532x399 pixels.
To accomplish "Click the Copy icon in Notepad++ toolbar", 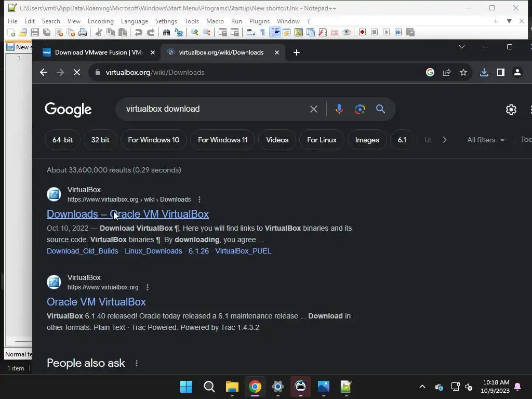I will [111, 32].
